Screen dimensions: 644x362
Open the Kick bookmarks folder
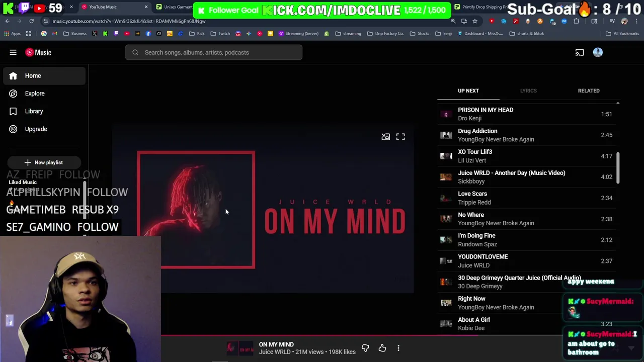pos(197,33)
